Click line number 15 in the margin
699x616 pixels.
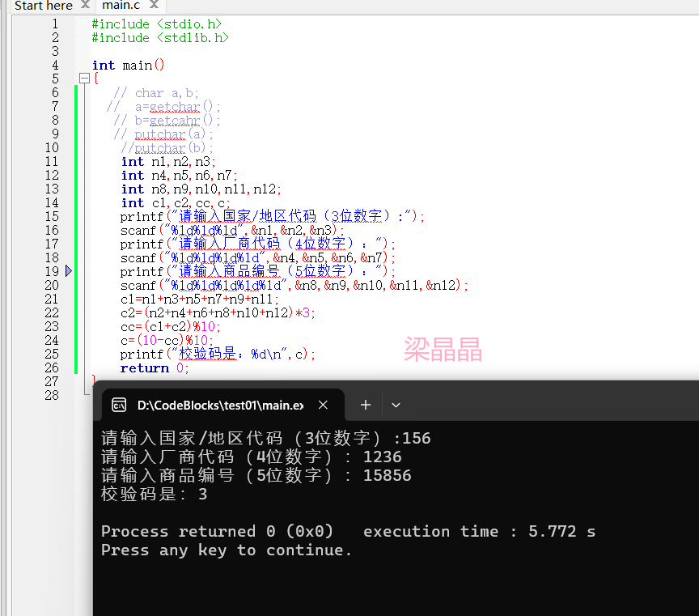tap(52, 216)
